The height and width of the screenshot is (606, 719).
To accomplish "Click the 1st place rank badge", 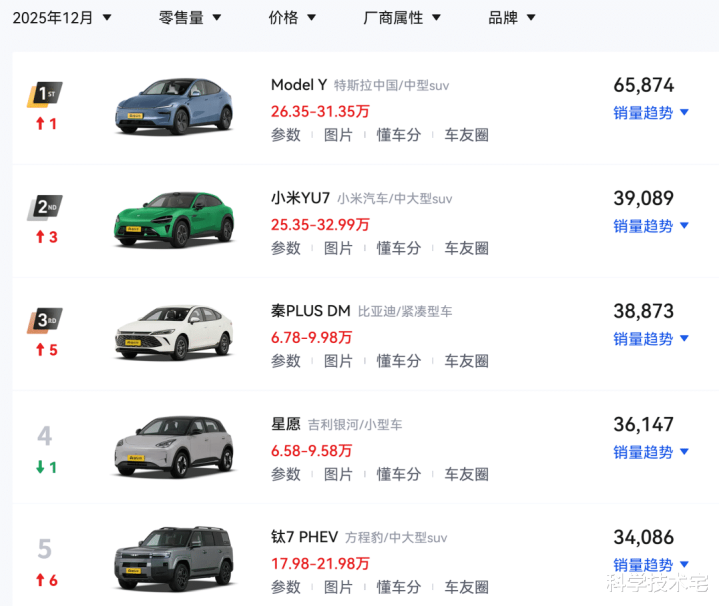I will pyautogui.click(x=45, y=94).
